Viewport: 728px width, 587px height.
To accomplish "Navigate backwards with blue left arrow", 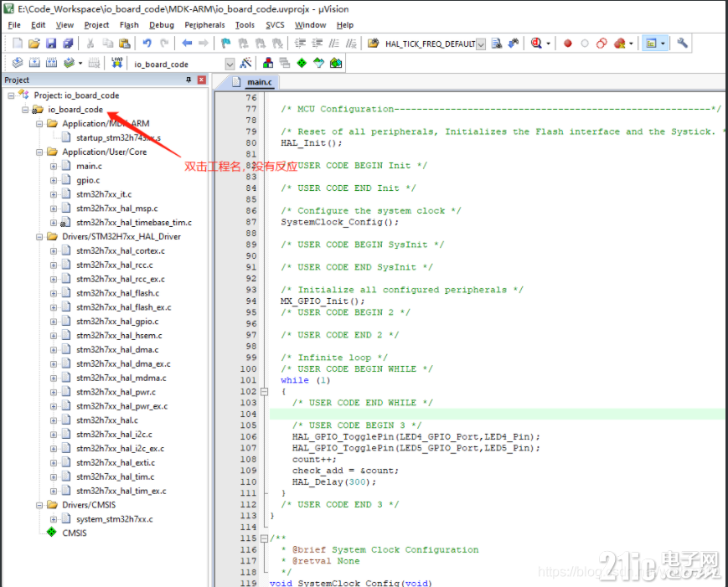I will pos(187,44).
